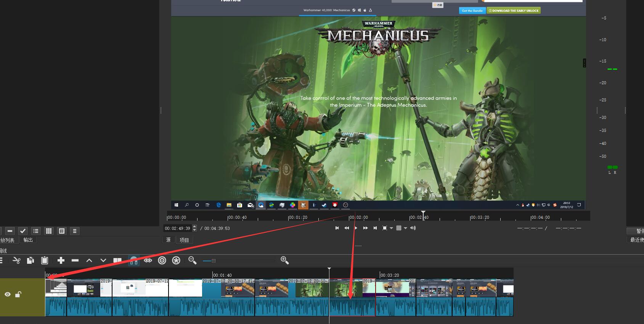This screenshot has width=644, height=324.
Task: Hide the video track with eye icon
Action: [x=8, y=294]
